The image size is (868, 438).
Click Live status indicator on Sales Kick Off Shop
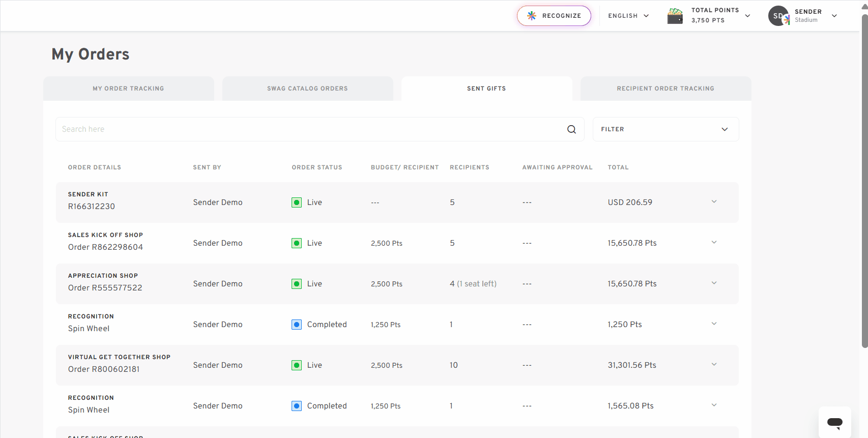[297, 243]
